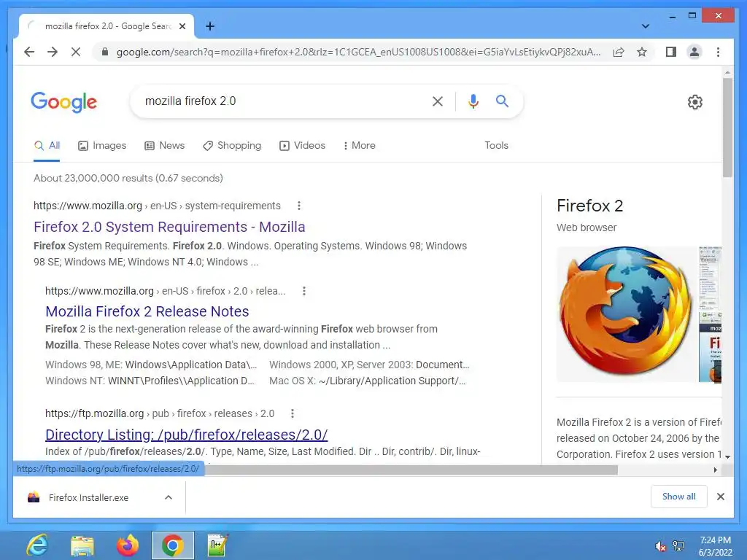Screen dimensions: 747x560
Task: Click the vertical scrollbar down arrow
Action: coord(727,456)
